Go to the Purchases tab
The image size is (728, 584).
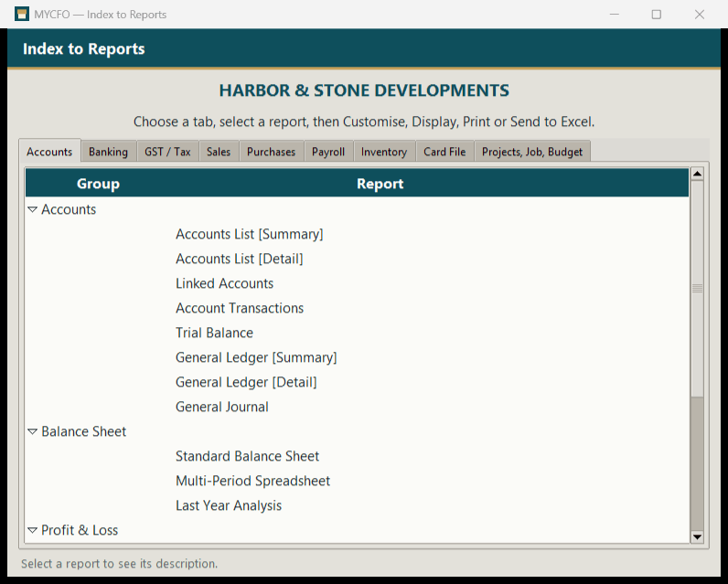(271, 152)
